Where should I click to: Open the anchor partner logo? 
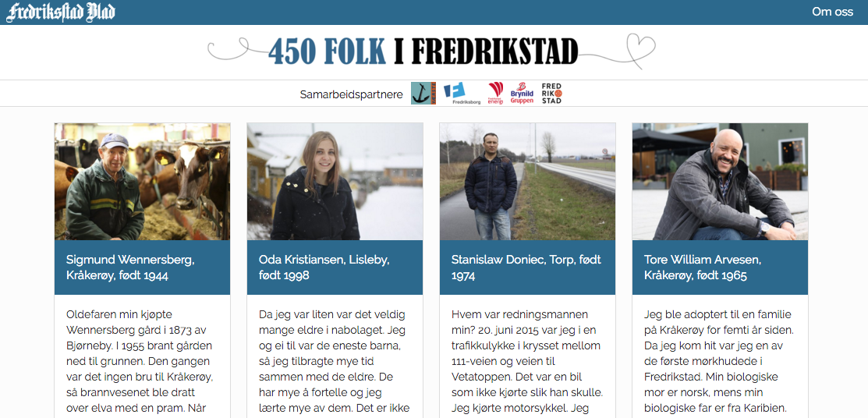point(423,93)
